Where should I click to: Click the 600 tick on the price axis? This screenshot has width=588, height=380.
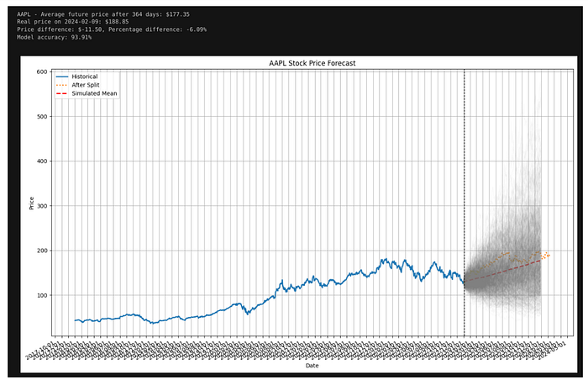(40, 72)
